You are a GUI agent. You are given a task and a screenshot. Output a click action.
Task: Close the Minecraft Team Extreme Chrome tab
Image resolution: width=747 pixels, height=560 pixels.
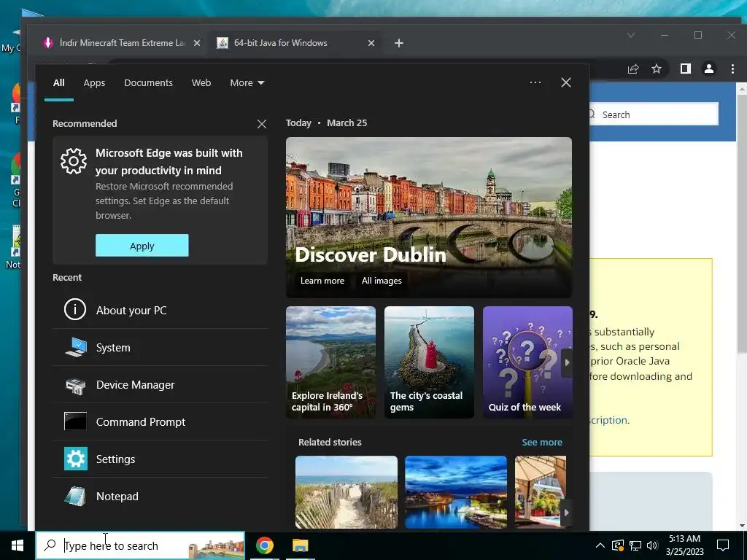tap(197, 43)
